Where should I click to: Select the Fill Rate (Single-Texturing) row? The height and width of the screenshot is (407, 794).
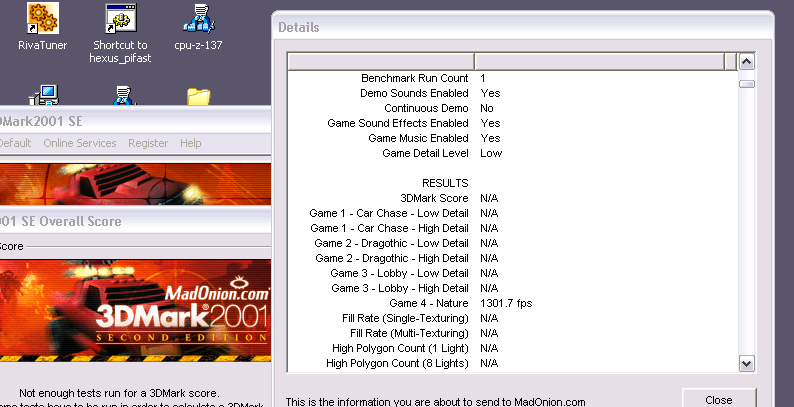tap(512, 318)
